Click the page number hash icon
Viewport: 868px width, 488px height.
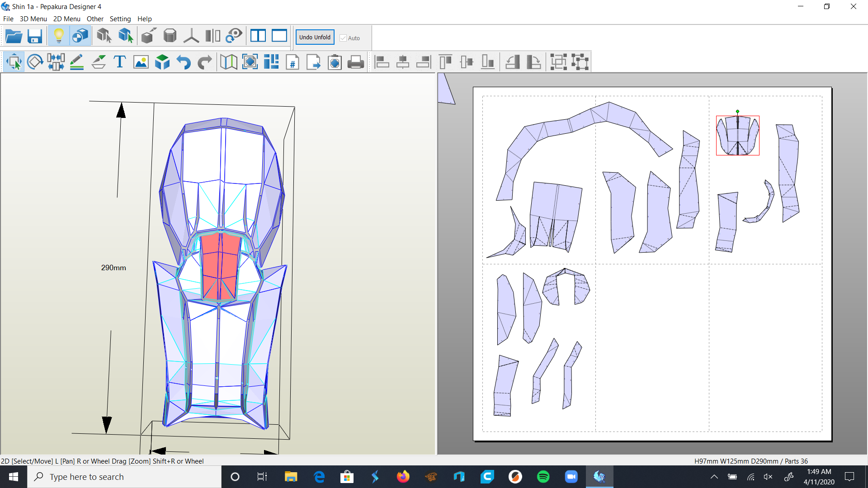(292, 62)
